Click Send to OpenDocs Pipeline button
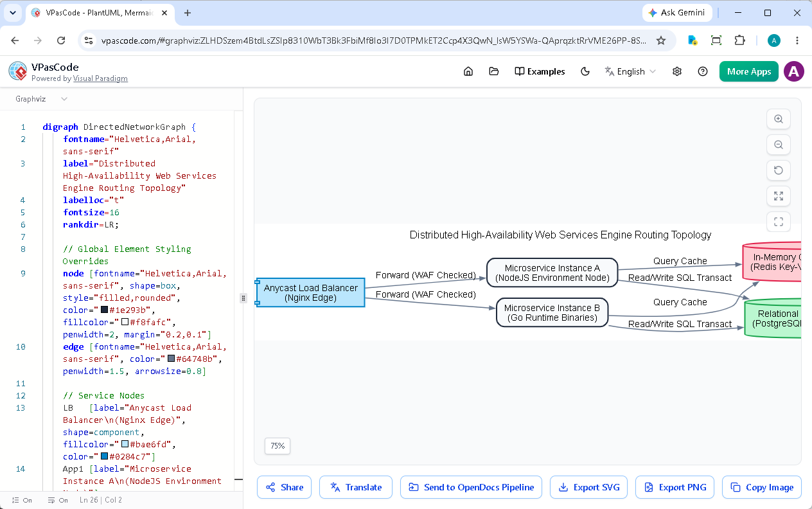This screenshot has height=509, width=812. 471,487
